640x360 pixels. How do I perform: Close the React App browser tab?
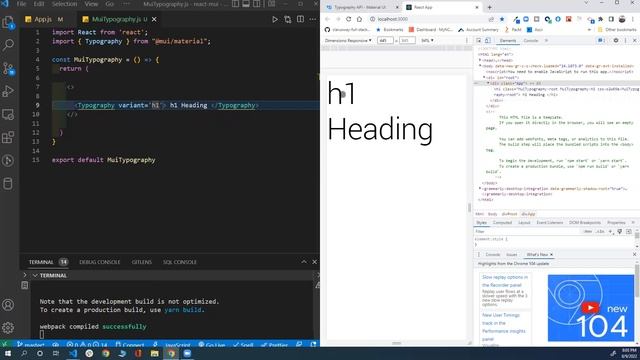point(477,7)
